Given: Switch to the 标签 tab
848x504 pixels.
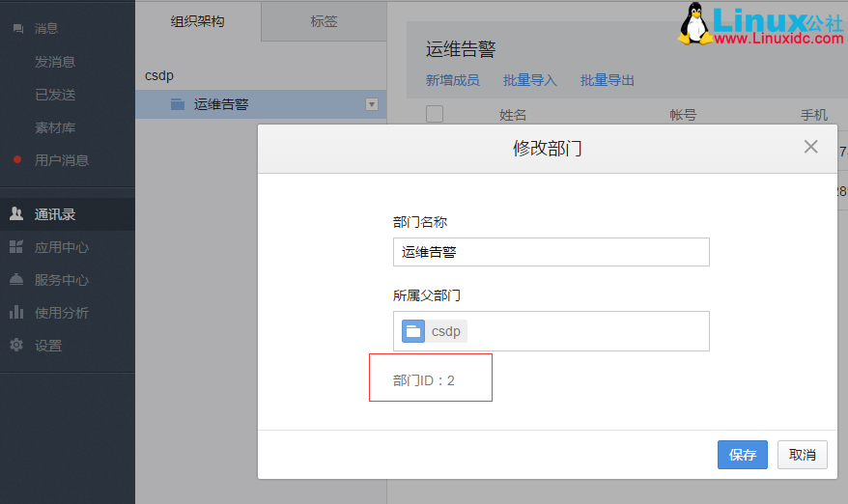Looking at the screenshot, I should (324, 21).
